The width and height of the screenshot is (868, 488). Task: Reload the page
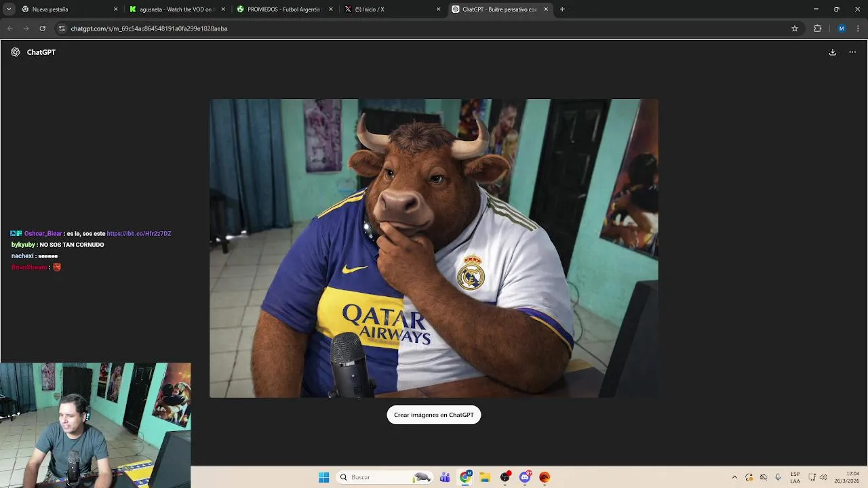pyautogui.click(x=42, y=28)
